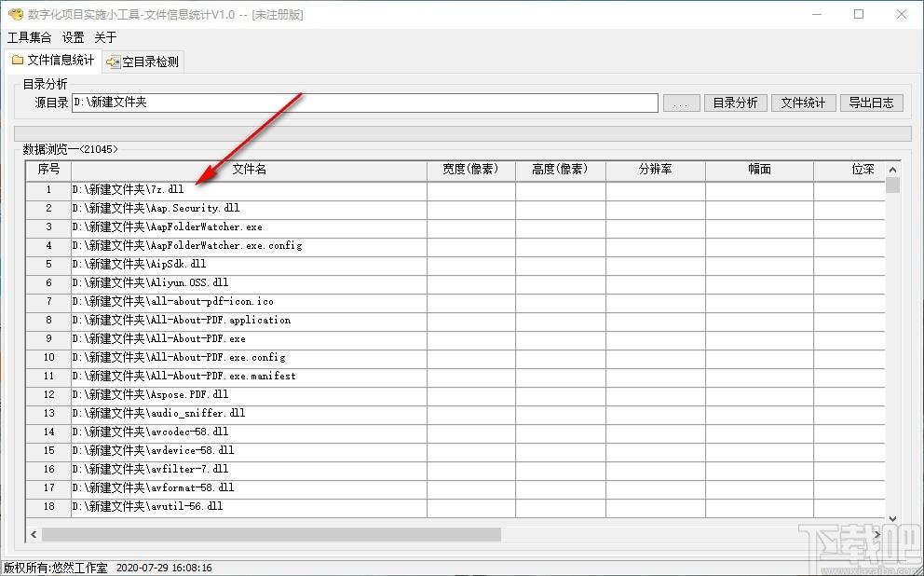The height and width of the screenshot is (576, 924).
Task: Click the vertical scrollbar thumb
Action: coord(892,185)
